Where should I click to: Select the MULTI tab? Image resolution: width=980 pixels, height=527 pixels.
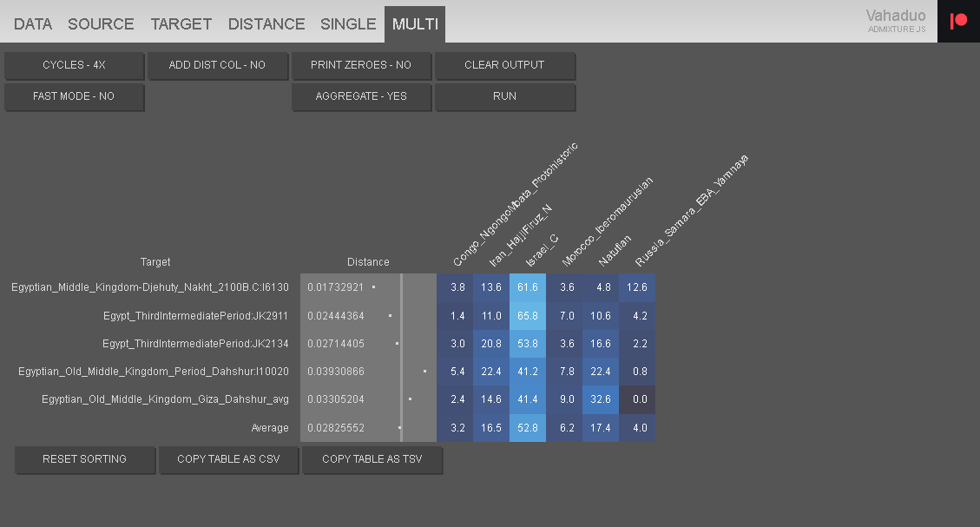(x=415, y=24)
